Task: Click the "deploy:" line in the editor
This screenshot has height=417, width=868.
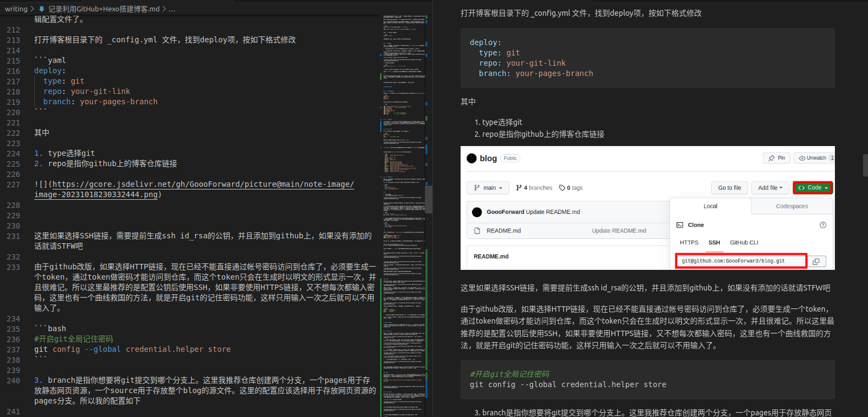Action: tap(50, 71)
